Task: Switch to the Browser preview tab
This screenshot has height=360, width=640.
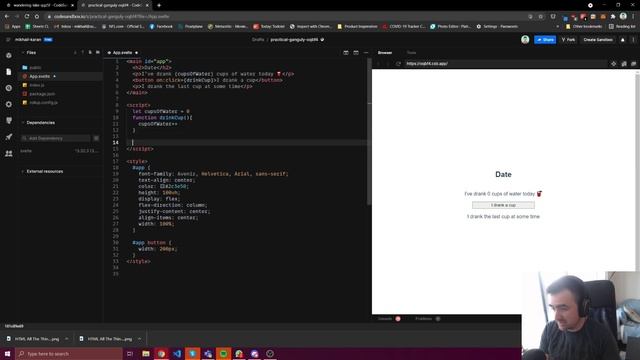Action: [384, 53]
